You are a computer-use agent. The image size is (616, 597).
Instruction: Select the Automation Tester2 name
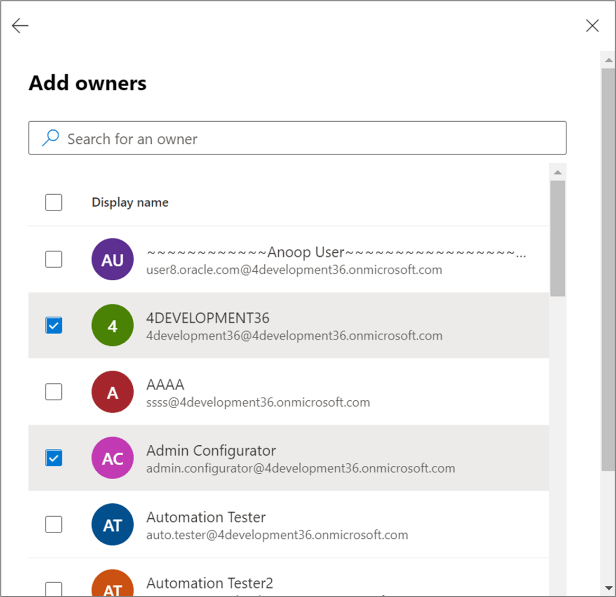[209, 583]
